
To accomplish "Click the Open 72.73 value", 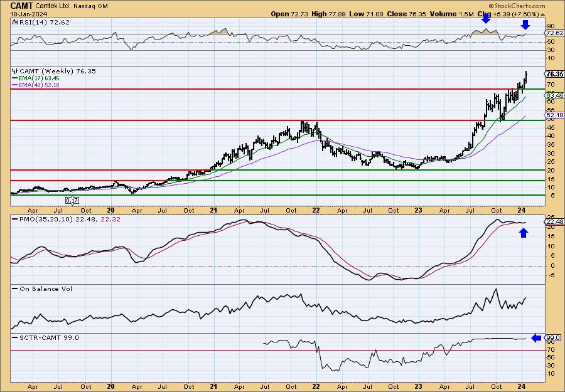I will coord(289,14).
